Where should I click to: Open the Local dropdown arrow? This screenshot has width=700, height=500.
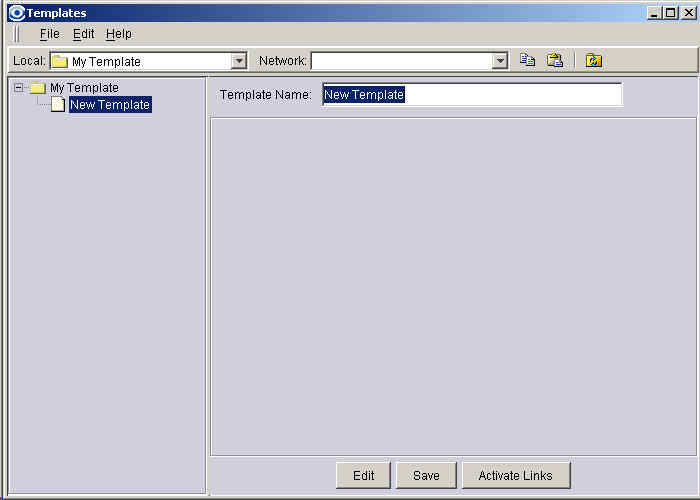(x=239, y=61)
